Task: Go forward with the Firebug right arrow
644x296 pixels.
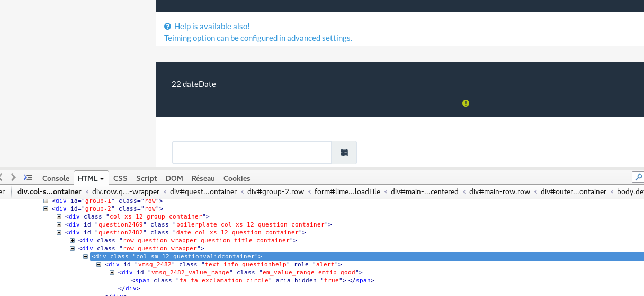Action: pyautogui.click(x=14, y=178)
